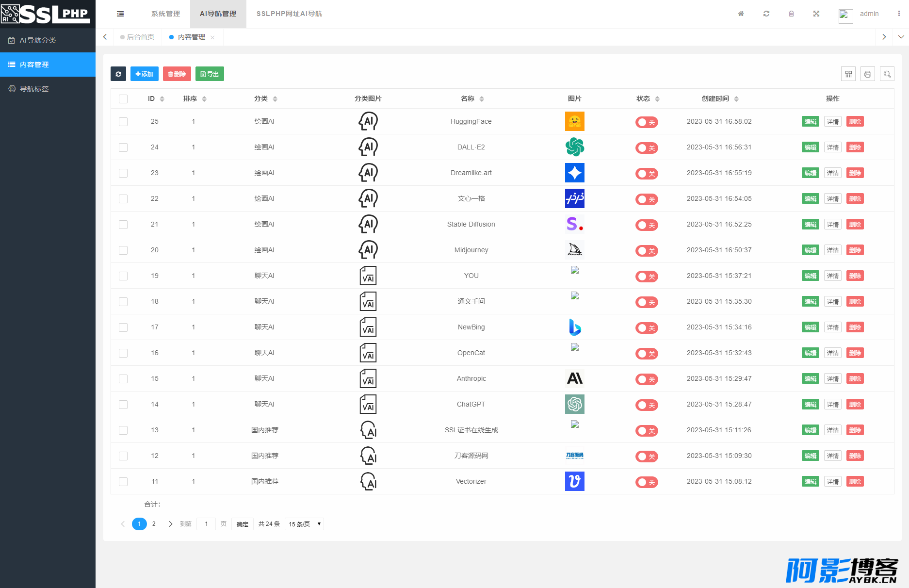The image size is (909, 588).
Task: Click the red 删除 toolbar button
Action: [177, 74]
